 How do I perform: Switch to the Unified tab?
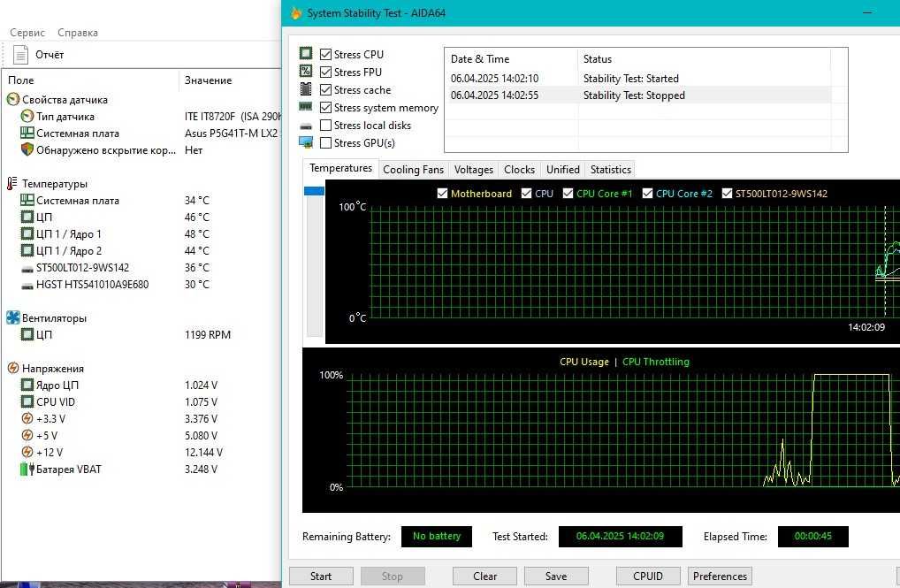tap(563, 170)
